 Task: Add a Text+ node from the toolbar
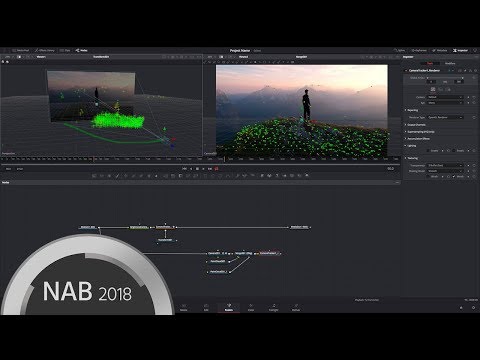(x=110, y=176)
